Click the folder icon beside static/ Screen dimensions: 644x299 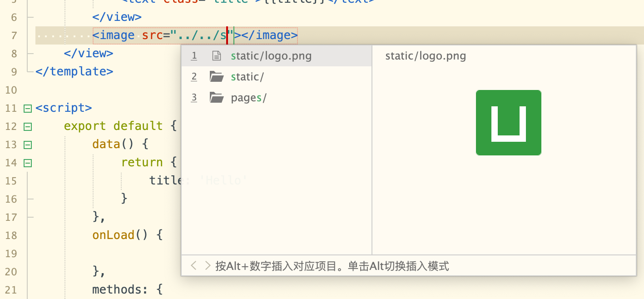(217, 77)
